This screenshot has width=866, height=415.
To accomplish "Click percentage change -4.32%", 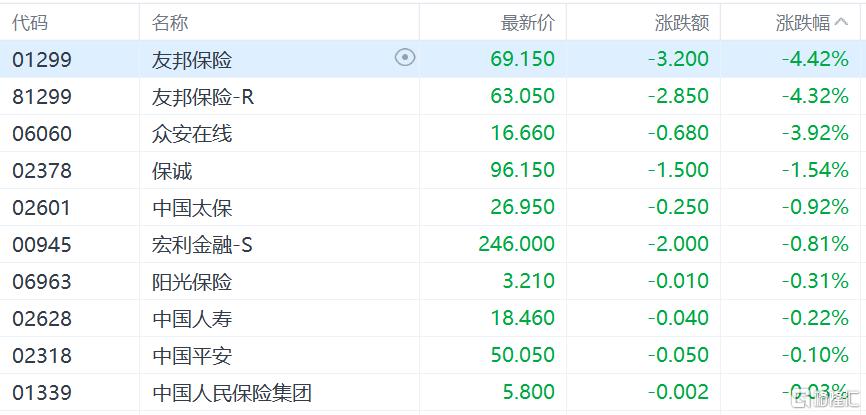I will tap(815, 96).
